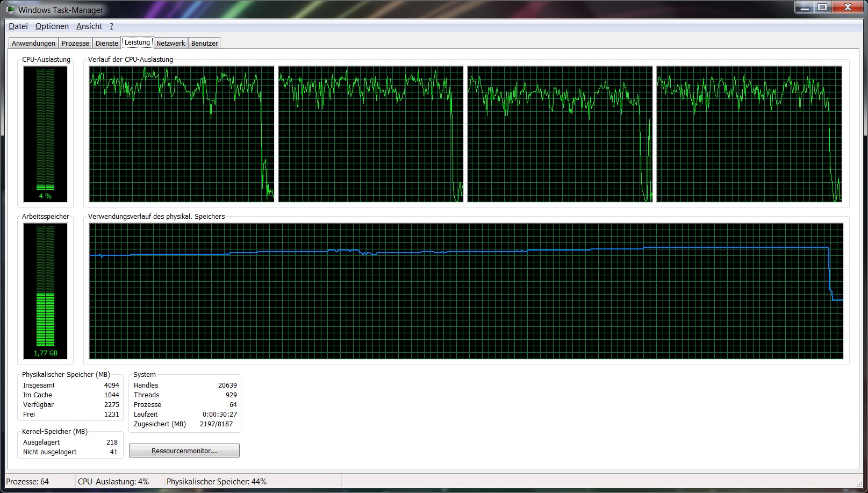868x493 pixels.
Task: Click the CPU-Auslastung 4 % gauge
Action: pos(45,134)
